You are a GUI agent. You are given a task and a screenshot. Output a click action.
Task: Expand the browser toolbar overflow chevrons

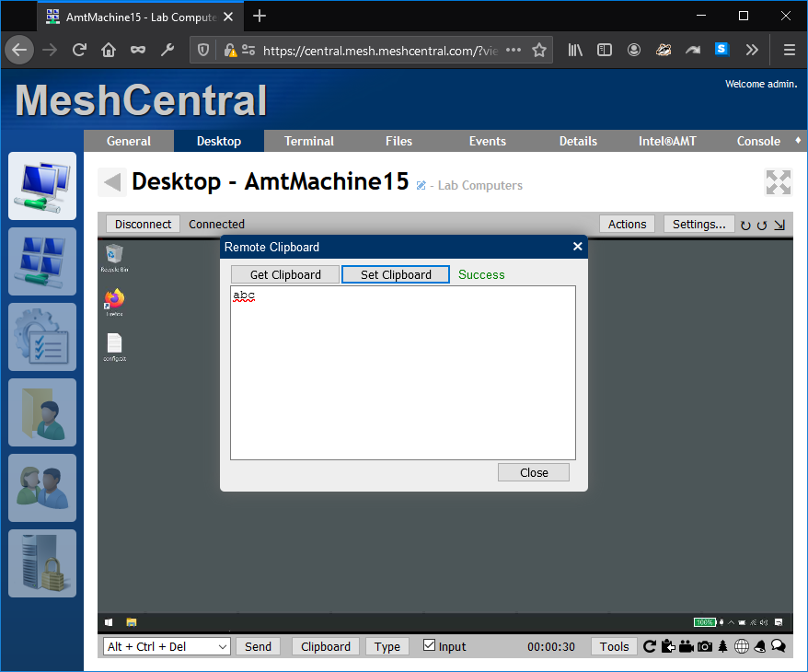(752, 50)
